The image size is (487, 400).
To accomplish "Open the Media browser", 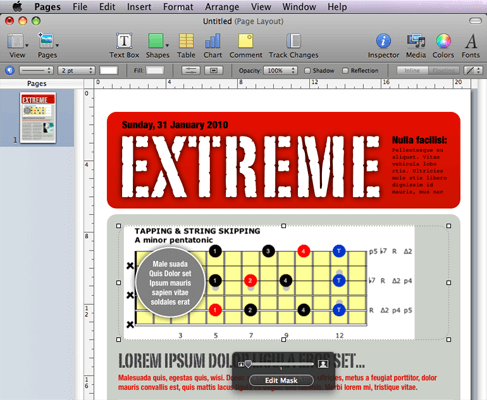I will tap(416, 45).
